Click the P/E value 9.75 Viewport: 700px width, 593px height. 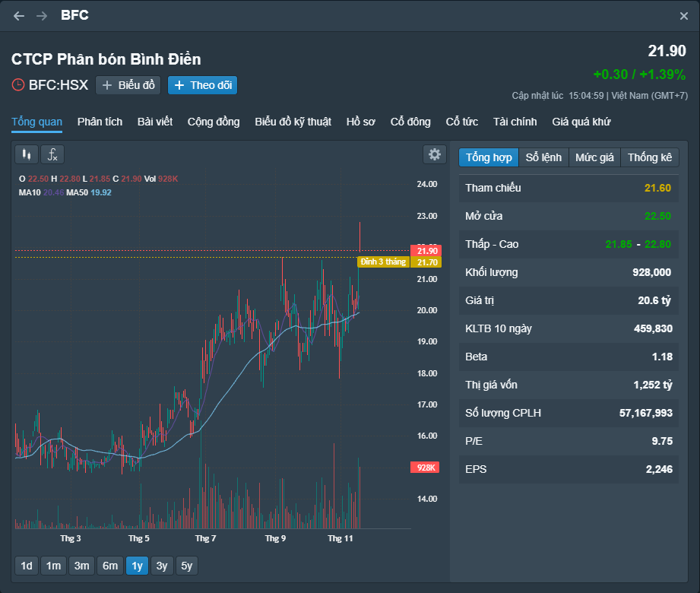pyautogui.click(x=662, y=441)
